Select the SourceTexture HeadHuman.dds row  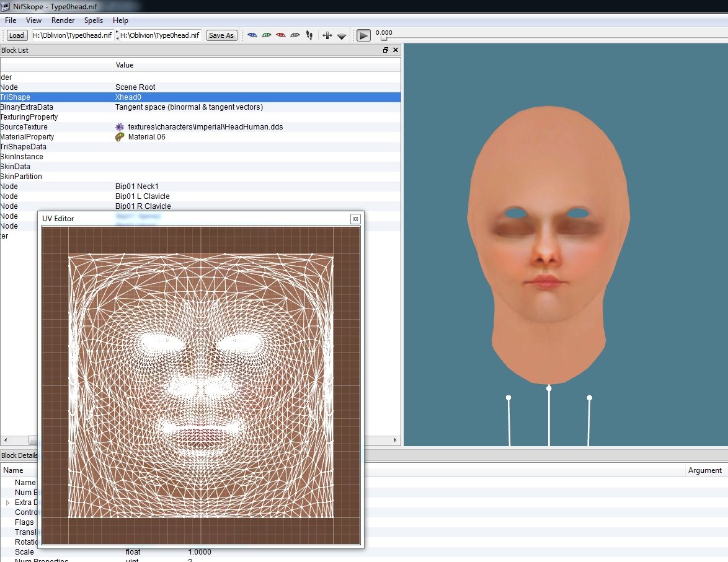click(200, 126)
